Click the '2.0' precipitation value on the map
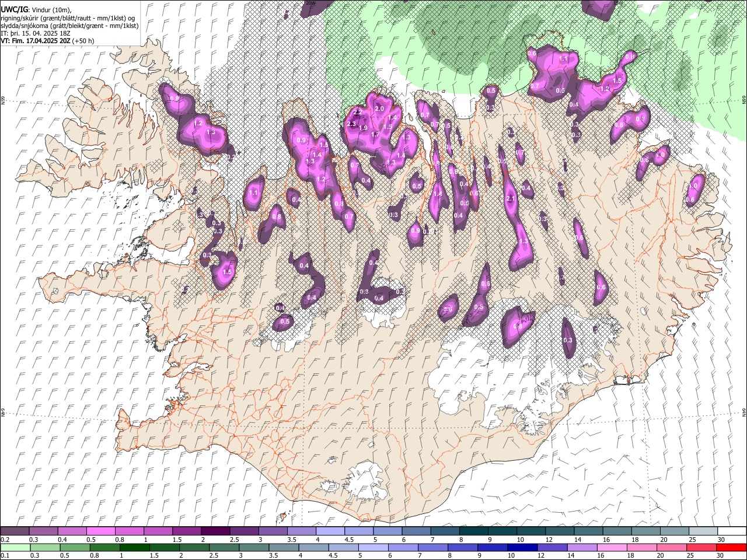747x560 pixels. (x=379, y=108)
